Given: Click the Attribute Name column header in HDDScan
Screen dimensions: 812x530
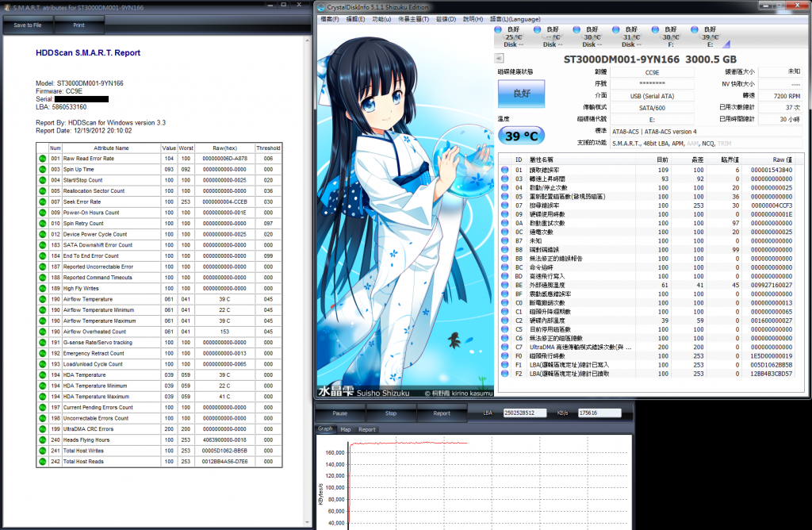Looking at the screenshot, I should click(x=111, y=148).
